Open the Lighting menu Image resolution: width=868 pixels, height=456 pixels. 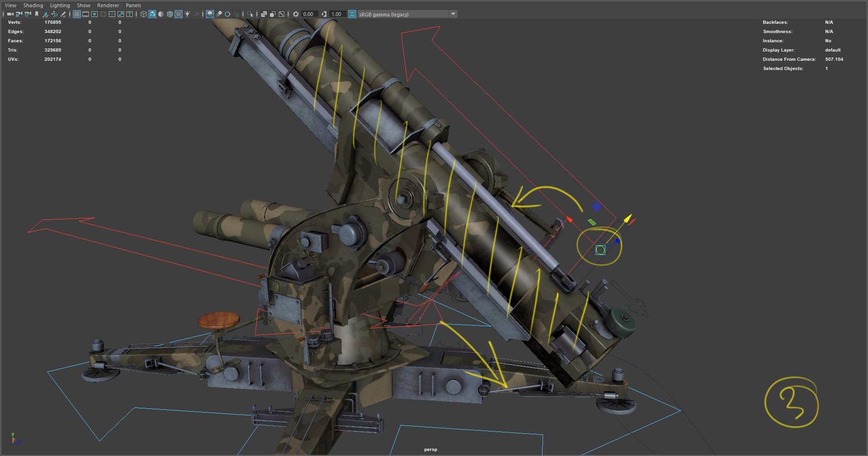click(x=60, y=5)
